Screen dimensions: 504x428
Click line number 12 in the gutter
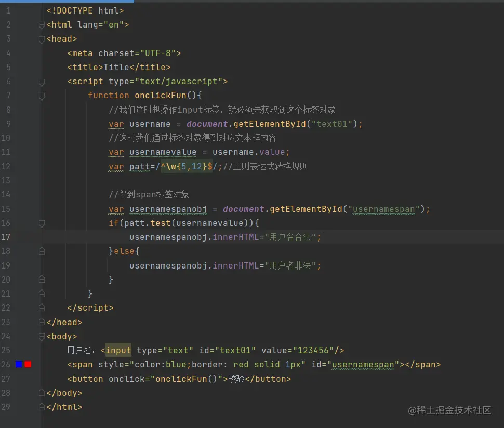6,166
